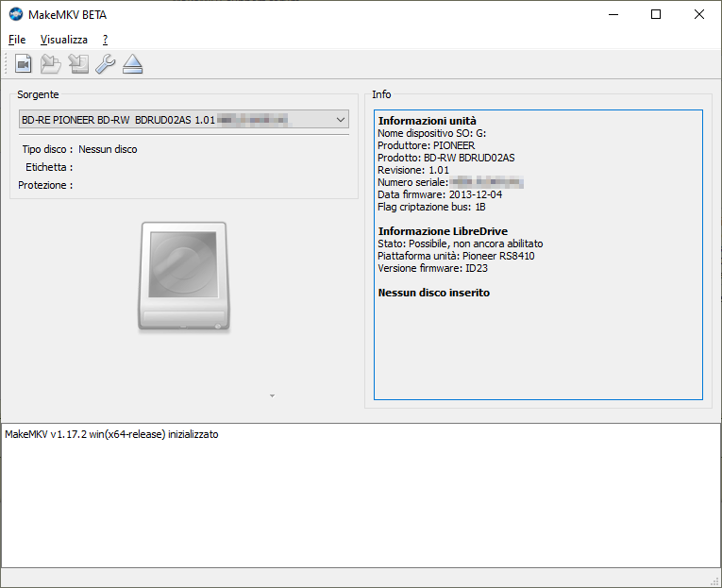722x588 pixels.
Task: Click the MakeMKV app logo in title bar
Action: pyautogui.click(x=16, y=15)
